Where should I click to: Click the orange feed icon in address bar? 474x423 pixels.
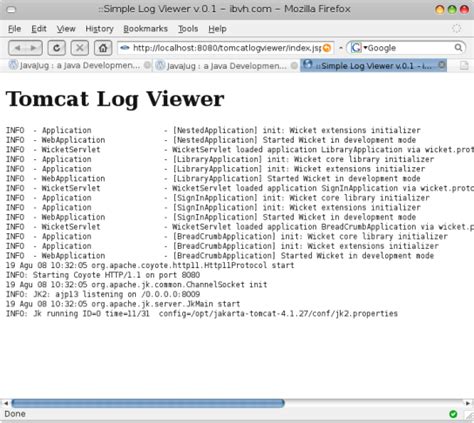tap(327, 48)
